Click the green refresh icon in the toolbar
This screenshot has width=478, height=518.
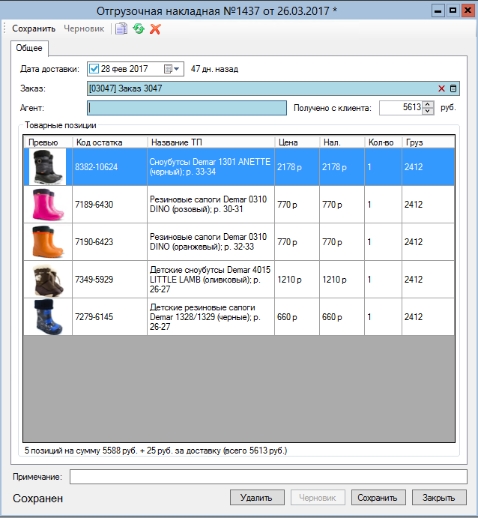(x=139, y=29)
